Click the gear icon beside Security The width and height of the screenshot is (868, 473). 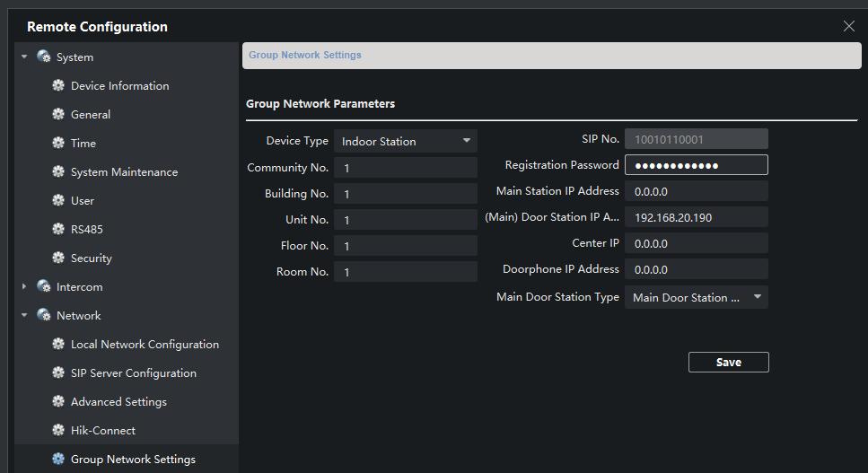(x=58, y=258)
